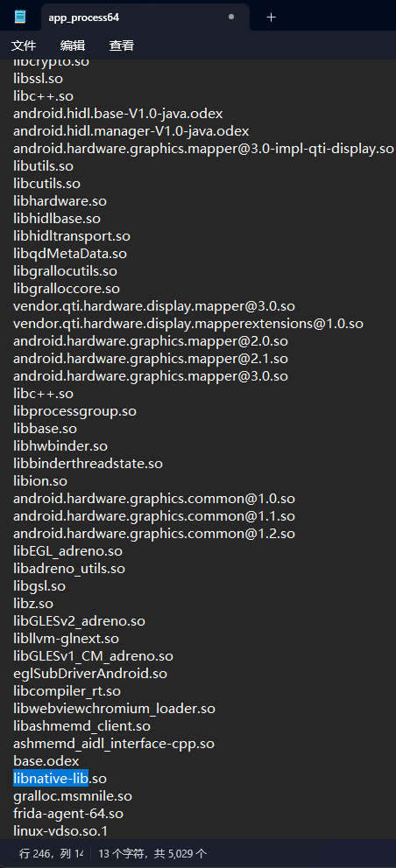Click the libhwbinder.so line

pyautogui.click(x=60, y=446)
